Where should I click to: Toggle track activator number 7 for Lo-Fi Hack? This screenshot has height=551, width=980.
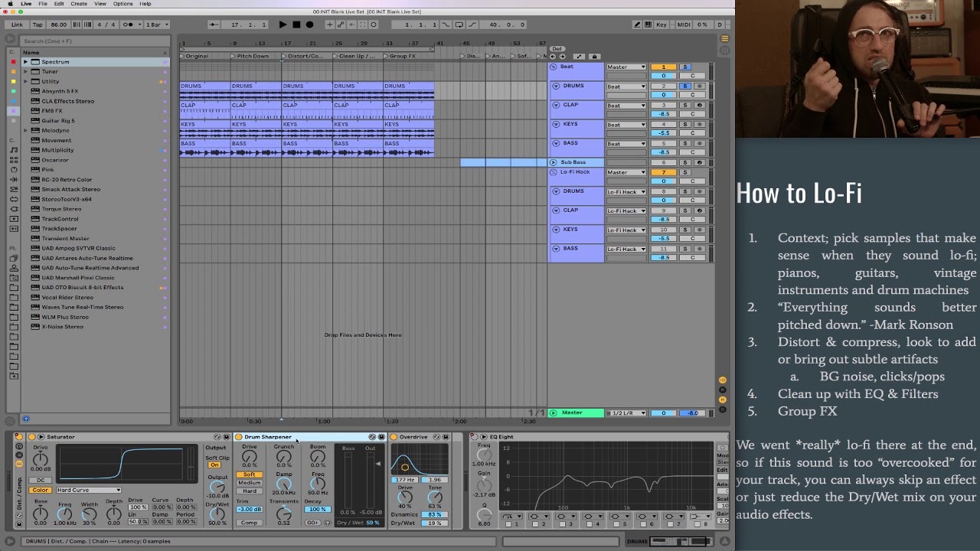[x=663, y=172]
